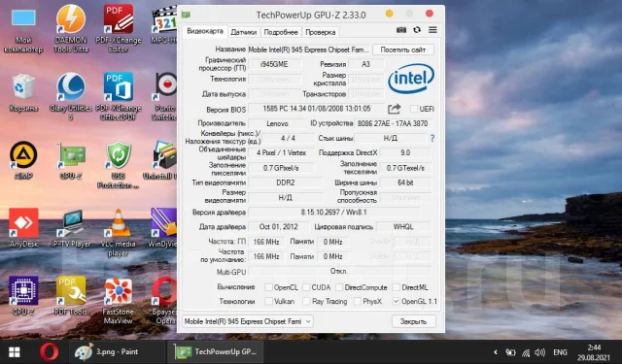The height and width of the screenshot is (364, 622).
Task: Open Opera from the taskbar
Action: [x=49, y=351]
